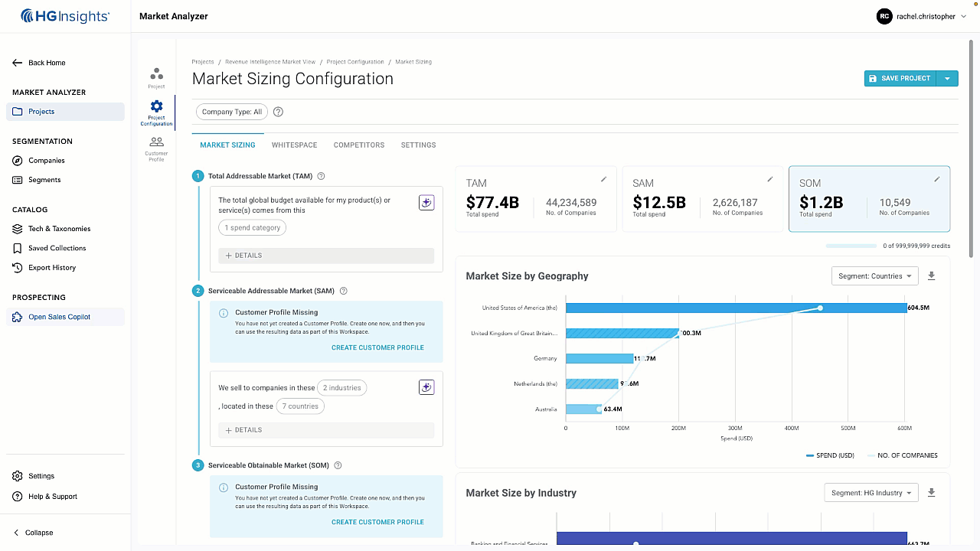Image resolution: width=980 pixels, height=551 pixels.
Task: Click Netherlands spend bar
Action: tap(592, 384)
